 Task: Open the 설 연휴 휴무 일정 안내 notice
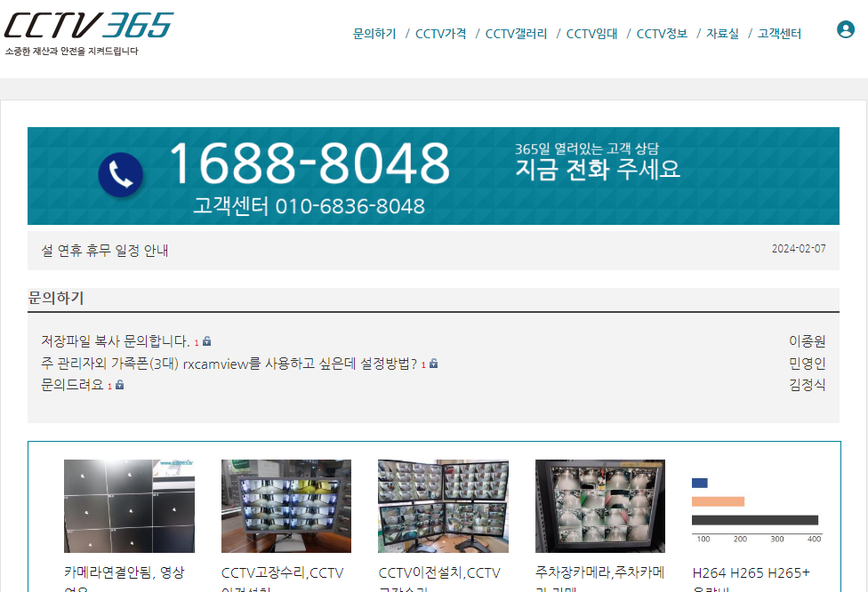pyautogui.click(x=105, y=251)
